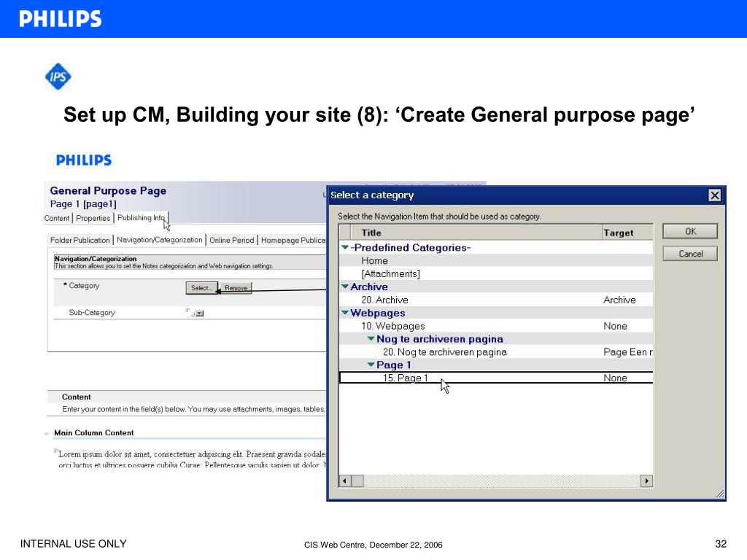Click the IPS diamond logo icon
The width and height of the screenshot is (747, 560).
pos(58,76)
